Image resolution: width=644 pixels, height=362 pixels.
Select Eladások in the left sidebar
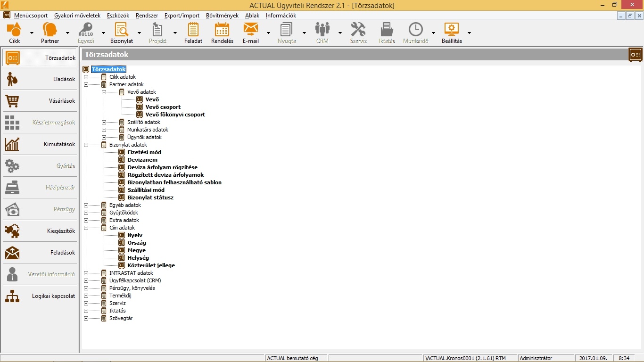point(40,80)
